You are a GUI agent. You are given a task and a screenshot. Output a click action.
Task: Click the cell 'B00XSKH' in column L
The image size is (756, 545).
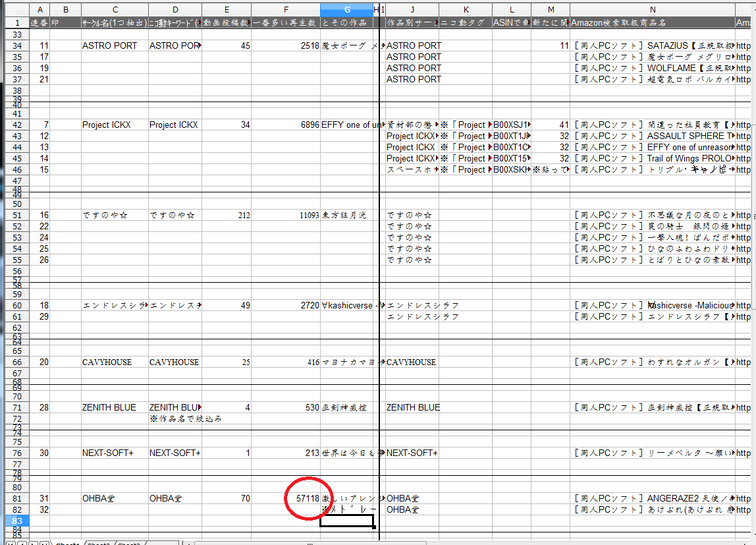click(x=512, y=170)
